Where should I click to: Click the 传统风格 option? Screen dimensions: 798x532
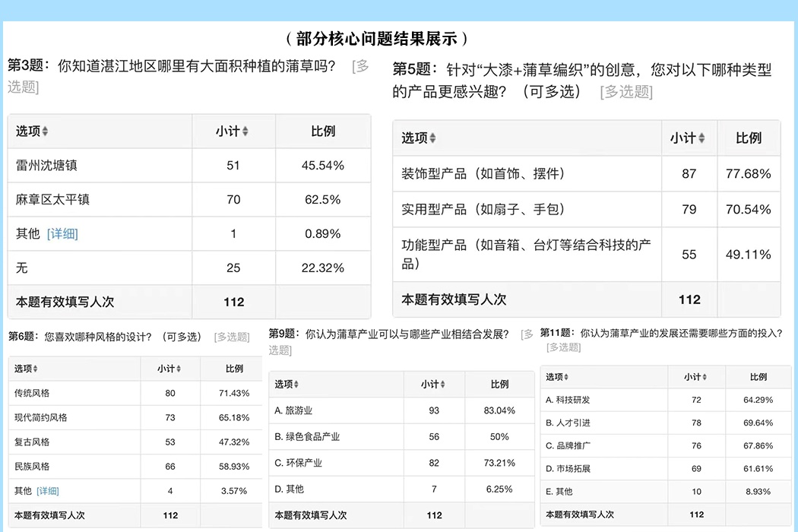coord(32,393)
